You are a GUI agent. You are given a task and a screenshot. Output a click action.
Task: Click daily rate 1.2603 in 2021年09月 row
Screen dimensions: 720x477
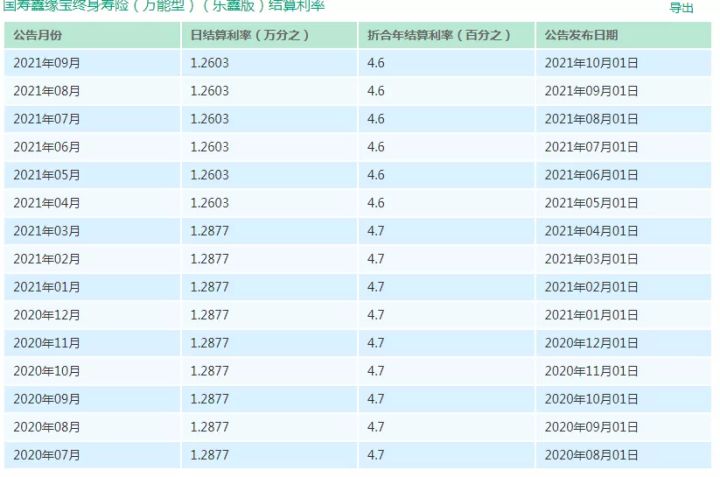pyautogui.click(x=209, y=63)
